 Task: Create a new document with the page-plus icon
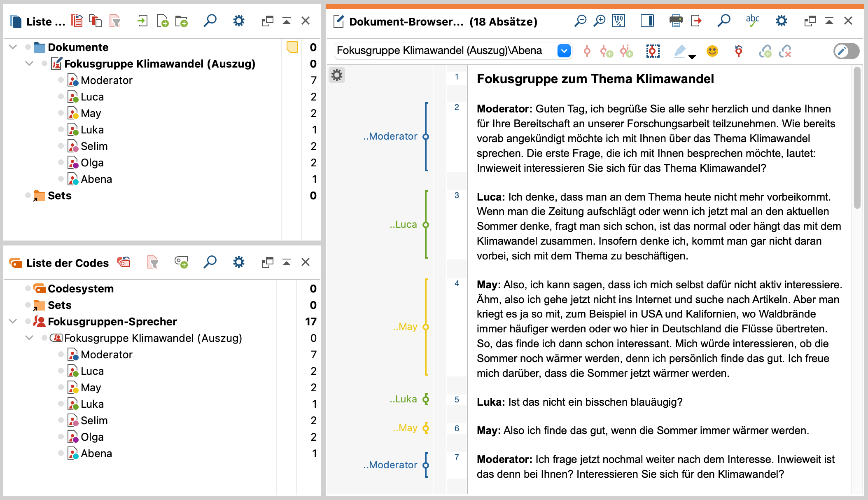[163, 21]
